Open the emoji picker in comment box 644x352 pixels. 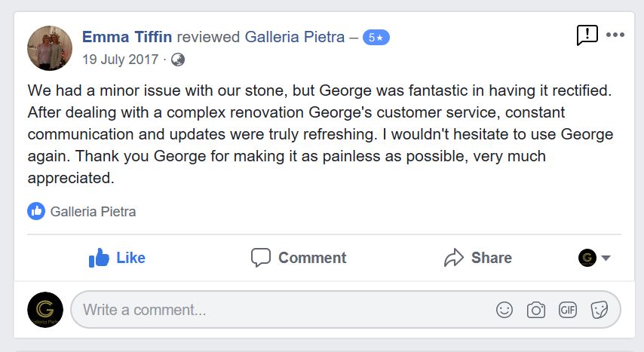504,310
